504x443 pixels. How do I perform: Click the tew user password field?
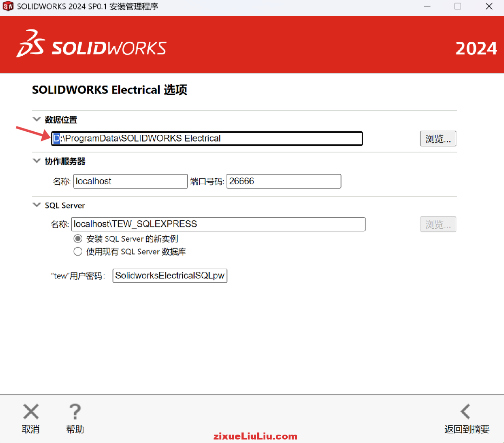170,276
